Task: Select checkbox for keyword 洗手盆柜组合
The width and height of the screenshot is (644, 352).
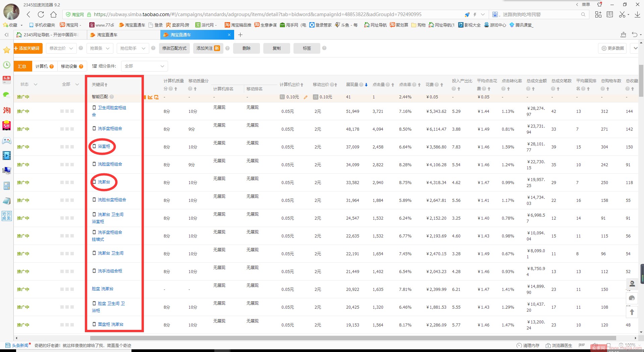Action: click(x=94, y=129)
